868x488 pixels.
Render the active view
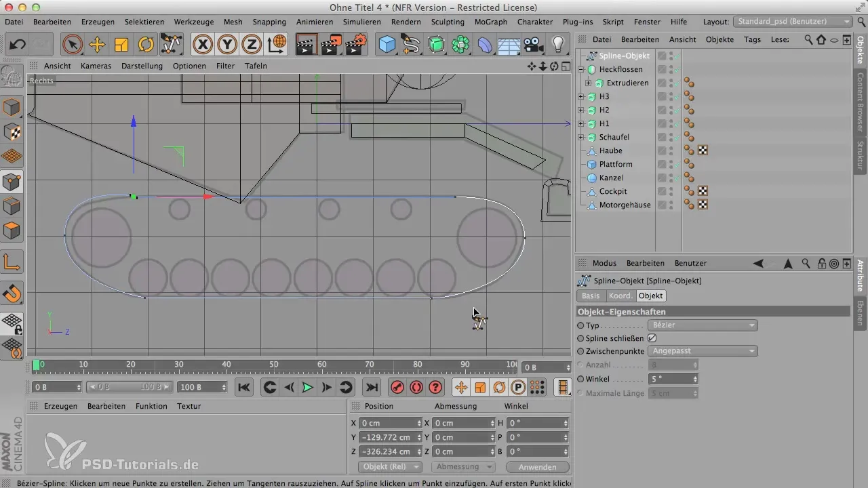click(307, 45)
